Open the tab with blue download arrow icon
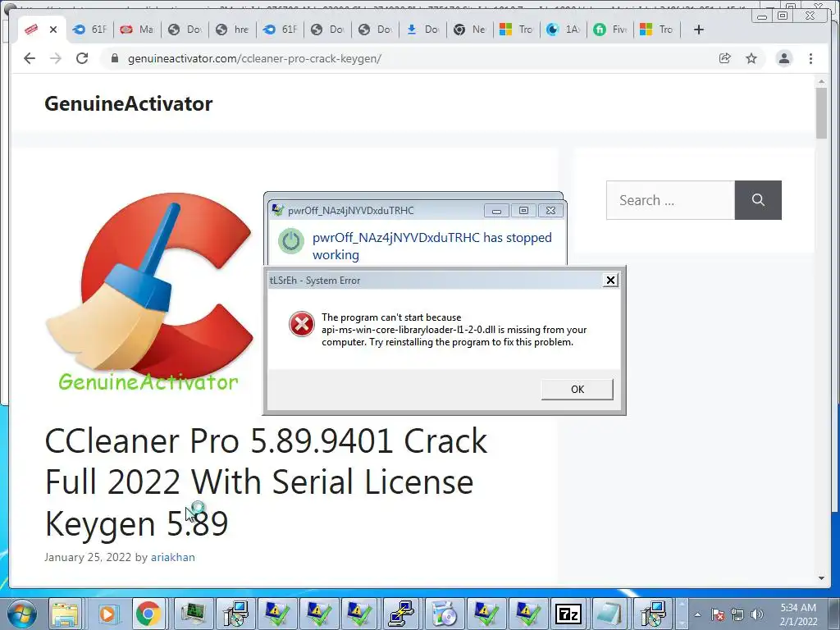Screen dimensions: 840x630 (422, 30)
